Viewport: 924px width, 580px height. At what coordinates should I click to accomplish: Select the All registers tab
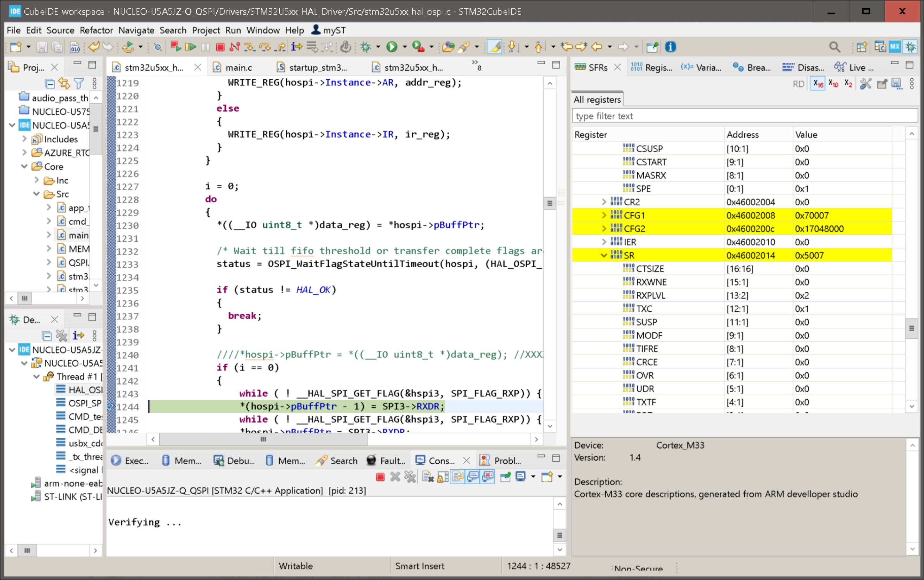597,100
